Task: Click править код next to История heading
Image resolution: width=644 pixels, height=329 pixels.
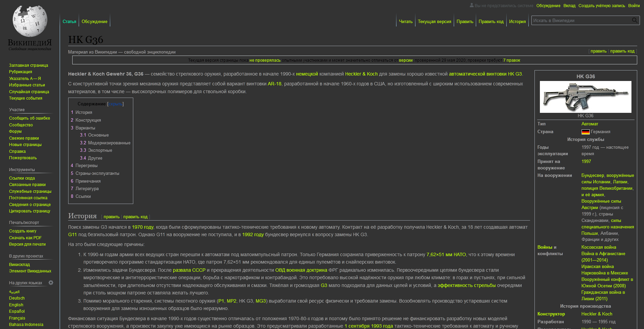Action: pyautogui.click(x=135, y=217)
